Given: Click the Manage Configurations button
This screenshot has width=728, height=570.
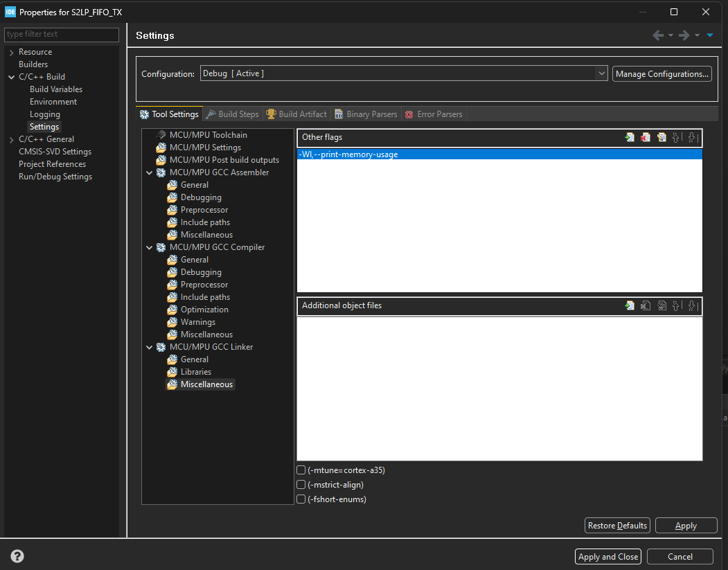Looking at the screenshot, I should (662, 73).
